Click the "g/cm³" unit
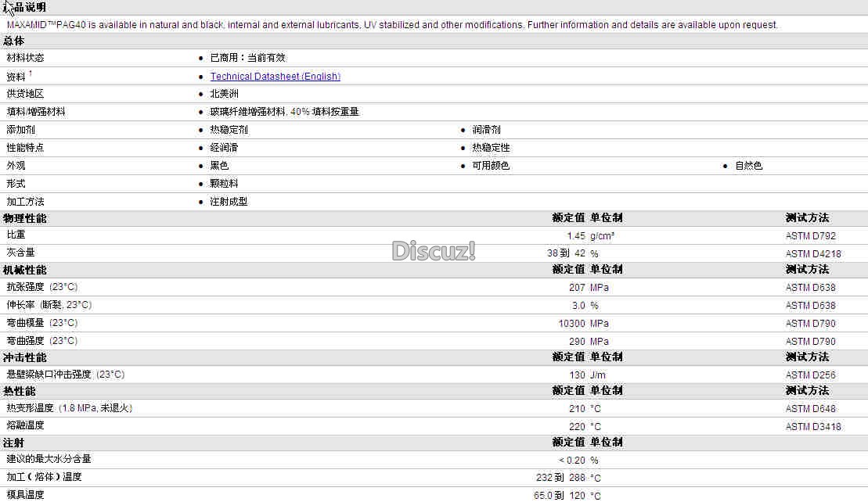Image resolution: width=868 pixels, height=502 pixels. point(603,236)
